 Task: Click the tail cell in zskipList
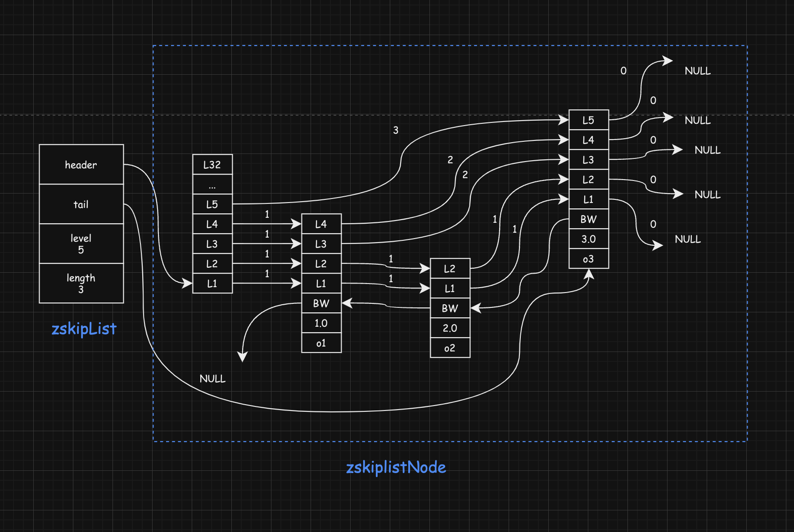click(81, 204)
